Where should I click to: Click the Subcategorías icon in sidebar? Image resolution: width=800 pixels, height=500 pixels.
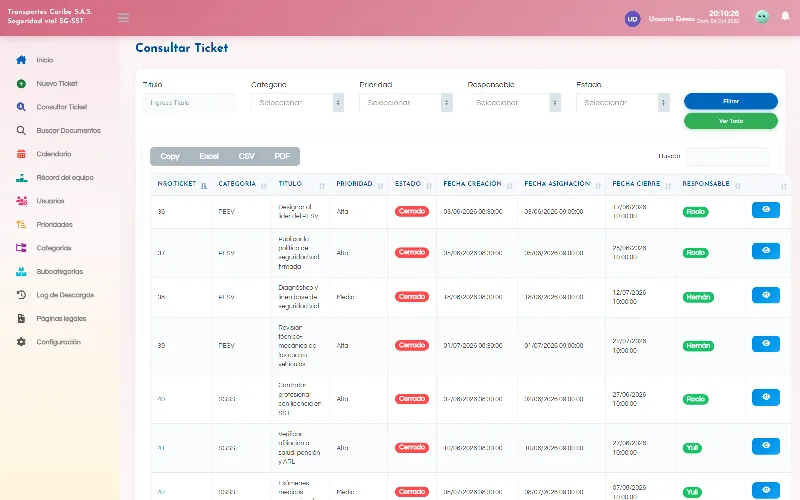[21, 271]
